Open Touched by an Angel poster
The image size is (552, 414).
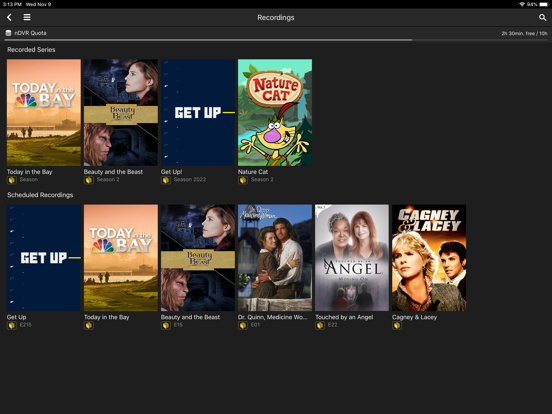352,258
